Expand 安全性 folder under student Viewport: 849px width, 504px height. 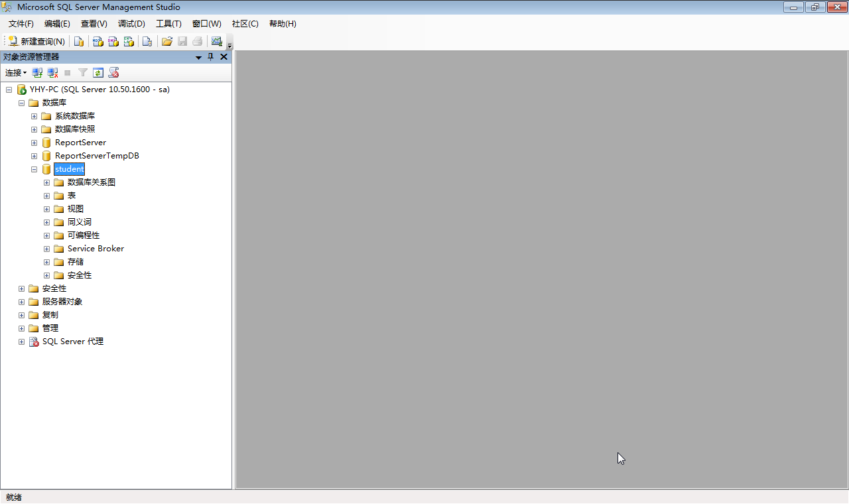(46, 275)
